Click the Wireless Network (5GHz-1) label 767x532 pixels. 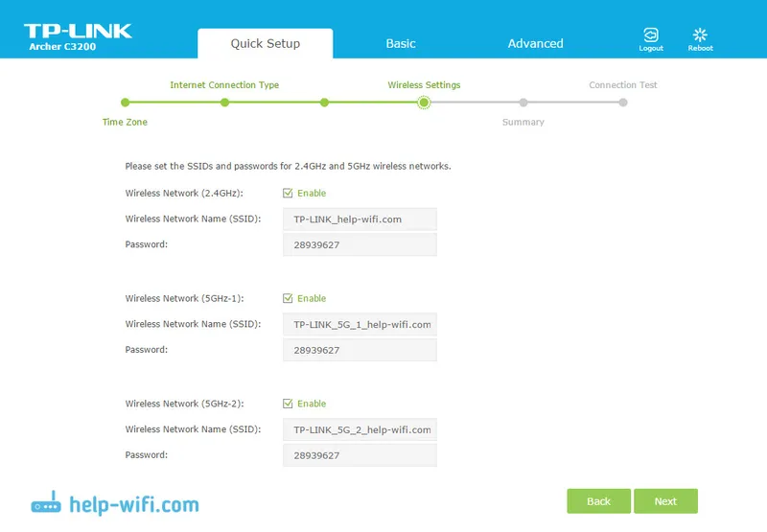click(184, 298)
